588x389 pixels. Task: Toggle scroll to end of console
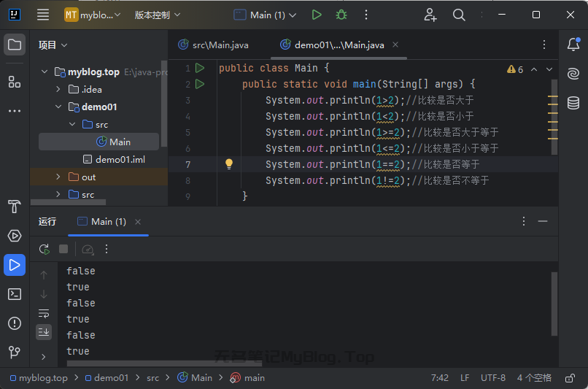(x=44, y=332)
